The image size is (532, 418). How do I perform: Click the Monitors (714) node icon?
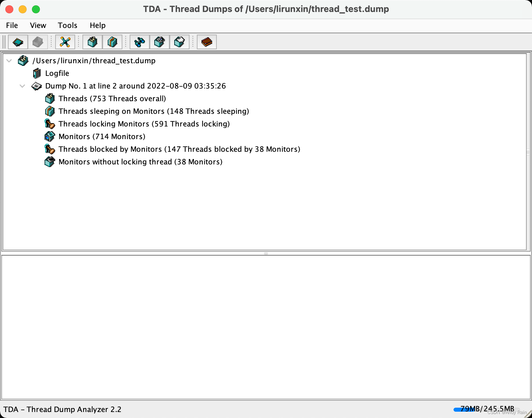pos(50,136)
